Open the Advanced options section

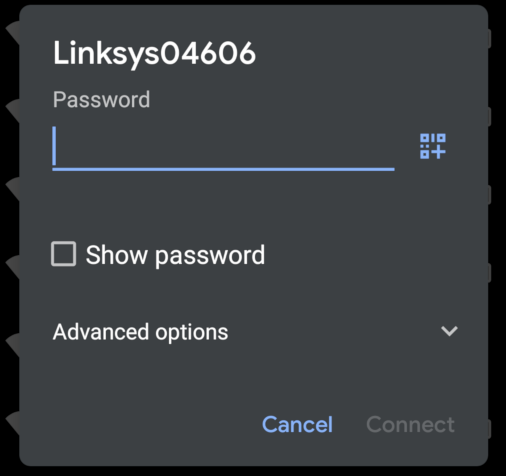255,332
